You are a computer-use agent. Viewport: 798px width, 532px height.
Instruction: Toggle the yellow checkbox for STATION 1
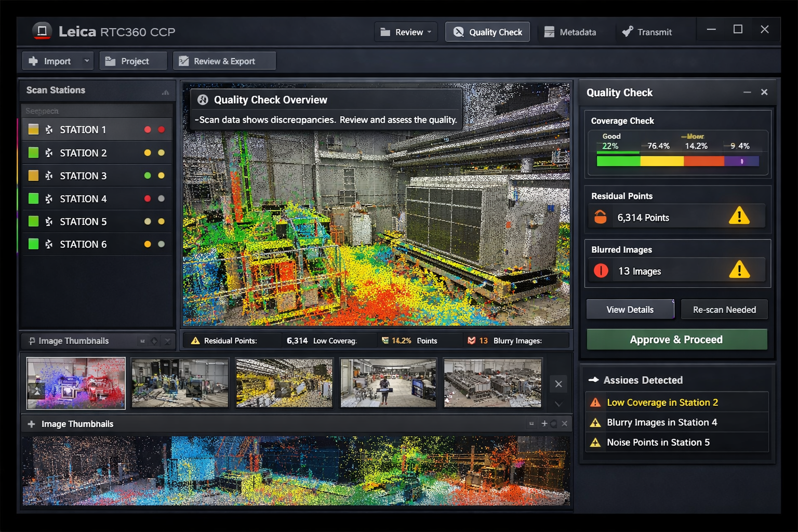33,129
